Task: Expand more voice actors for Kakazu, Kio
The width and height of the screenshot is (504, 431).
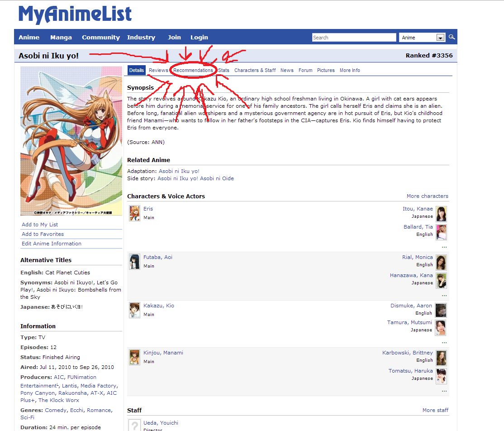Action: click(x=444, y=343)
